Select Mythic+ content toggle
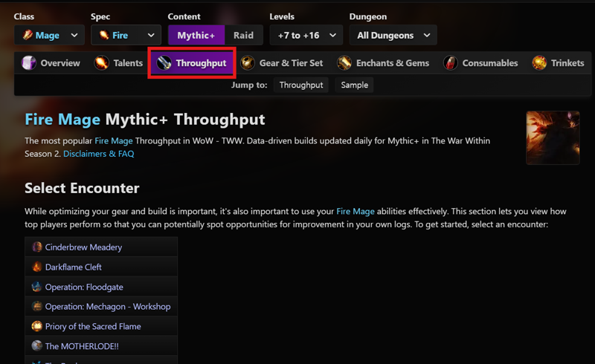Viewport: 595px width, 364px height. pos(196,35)
